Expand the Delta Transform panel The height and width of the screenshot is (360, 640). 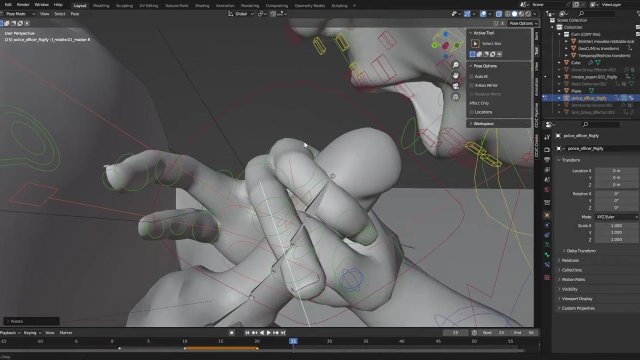coord(581,251)
